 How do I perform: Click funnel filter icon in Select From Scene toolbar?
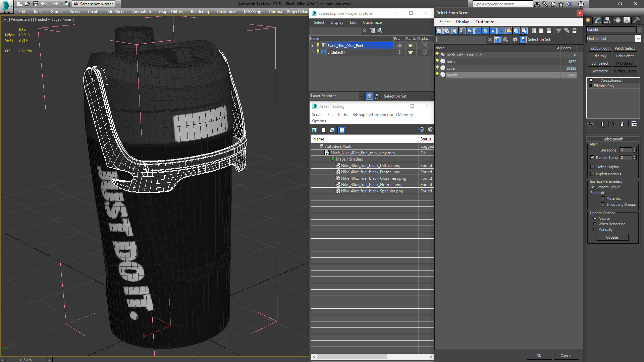559,31
